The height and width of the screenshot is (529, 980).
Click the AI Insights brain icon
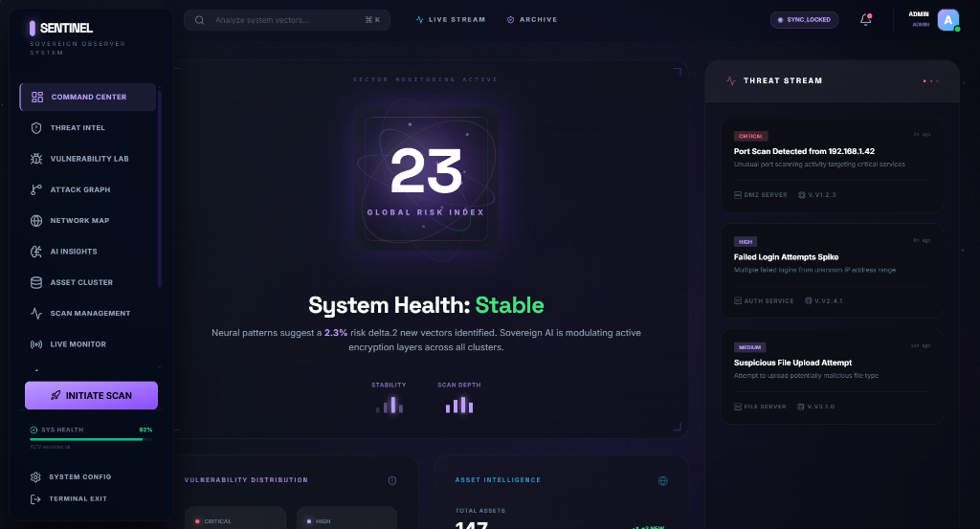(36, 252)
